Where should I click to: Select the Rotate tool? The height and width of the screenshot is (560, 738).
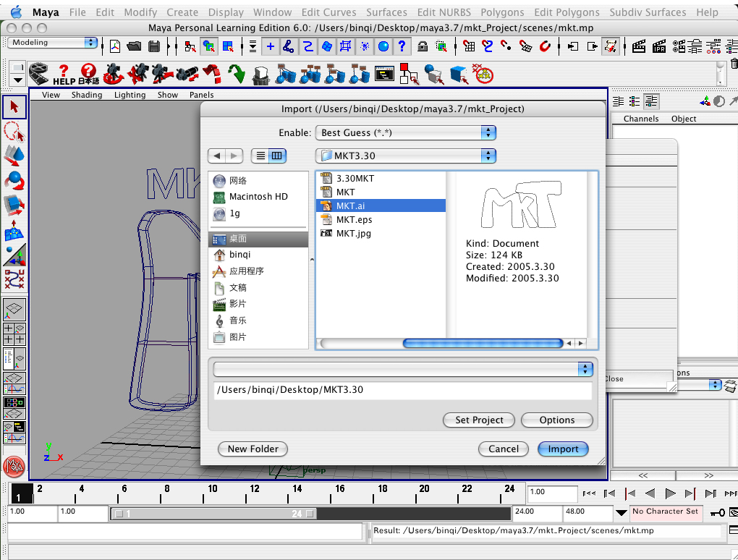[14, 181]
